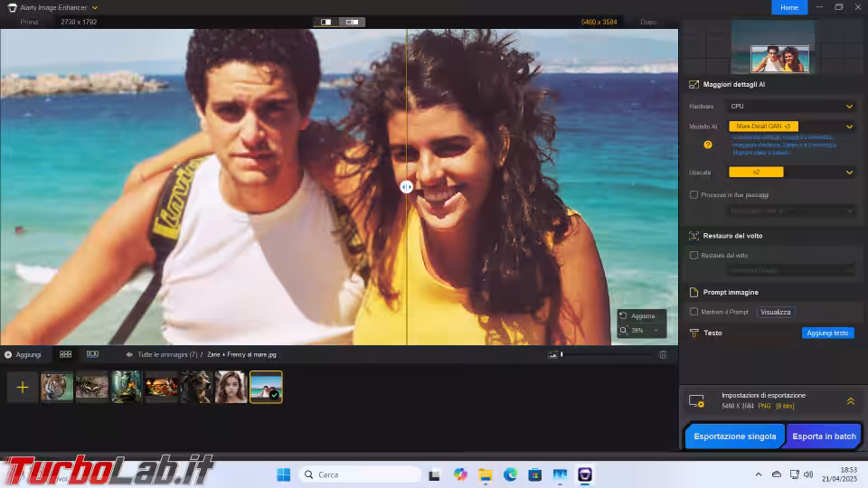The height and width of the screenshot is (488, 868).
Task: Click the Aggiorna refresh icon
Action: 623,316
